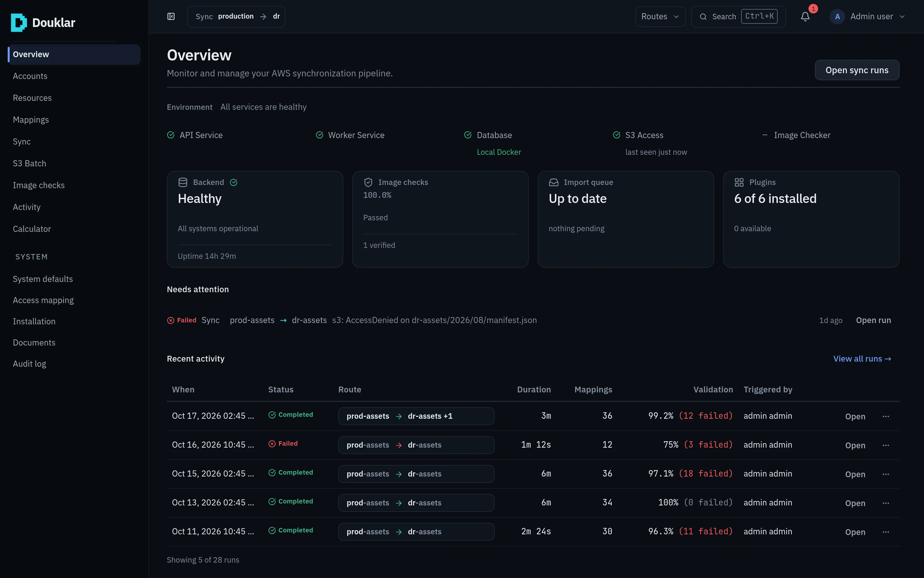The height and width of the screenshot is (578, 924).
Task: Open more actions for Oct 16 run
Action: coord(886,445)
